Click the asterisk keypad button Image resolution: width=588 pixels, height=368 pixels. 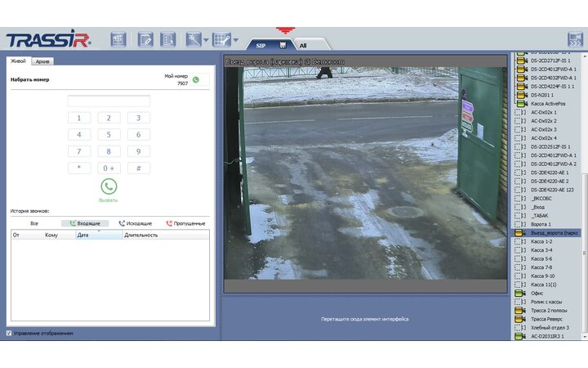coord(79,168)
